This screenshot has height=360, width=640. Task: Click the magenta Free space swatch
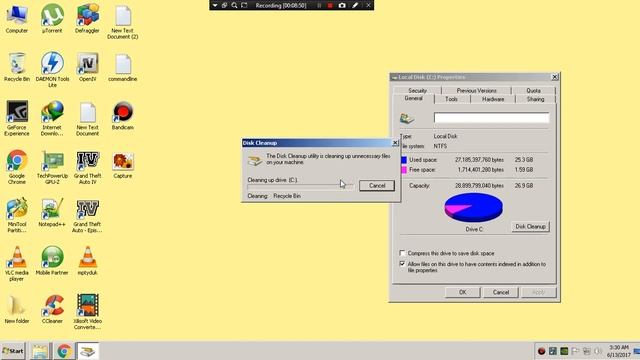point(404,170)
